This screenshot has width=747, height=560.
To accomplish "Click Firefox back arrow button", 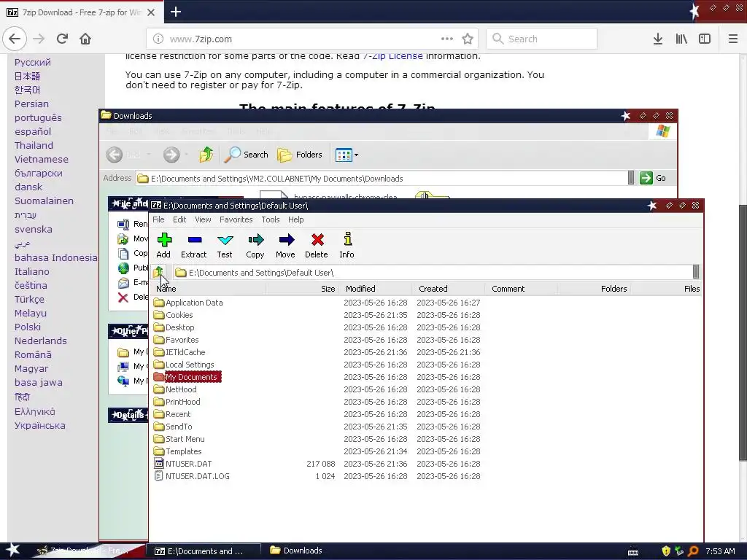I will pos(15,39).
